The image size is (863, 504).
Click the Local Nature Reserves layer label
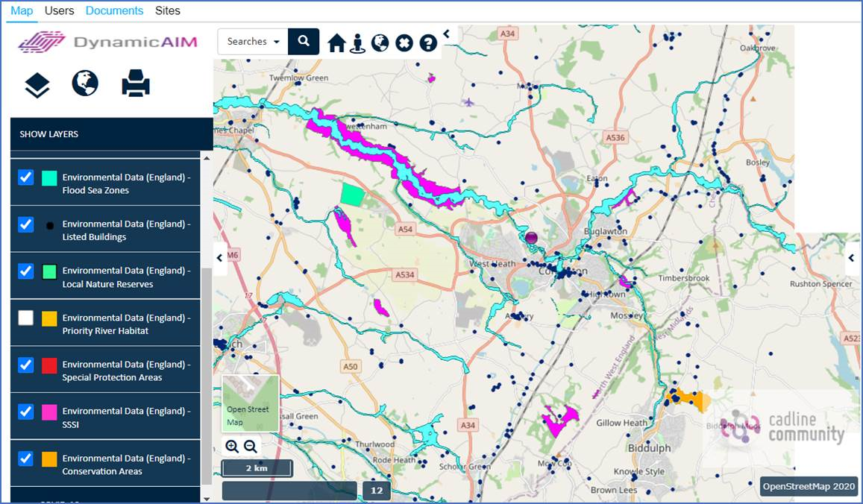[126, 277]
